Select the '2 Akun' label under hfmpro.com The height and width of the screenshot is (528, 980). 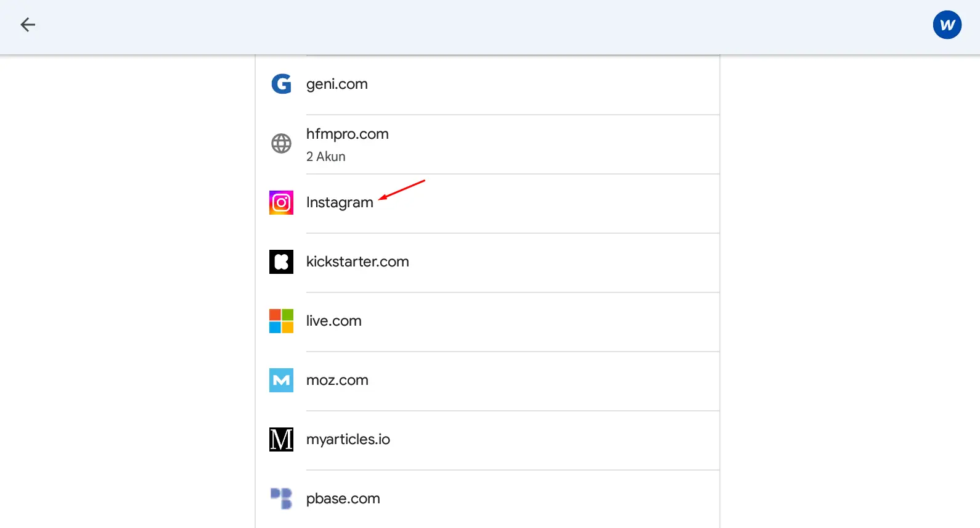click(325, 157)
